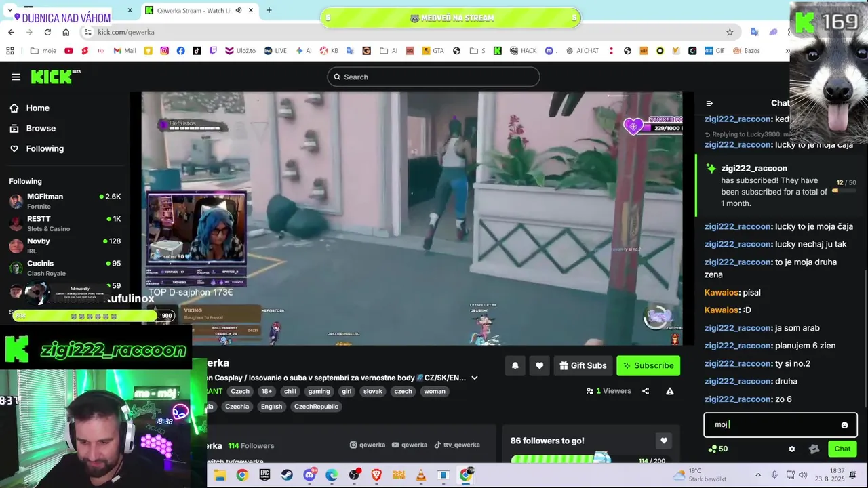Send message with Chat button

pyautogui.click(x=842, y=449)
